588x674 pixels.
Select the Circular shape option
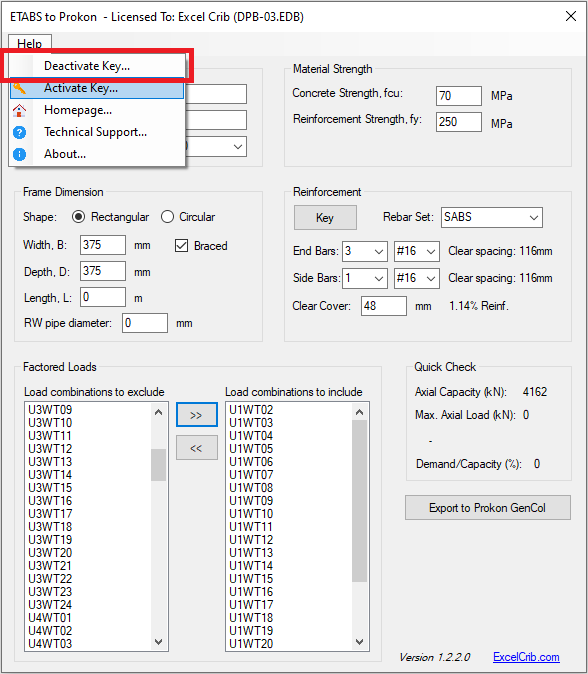188,217
